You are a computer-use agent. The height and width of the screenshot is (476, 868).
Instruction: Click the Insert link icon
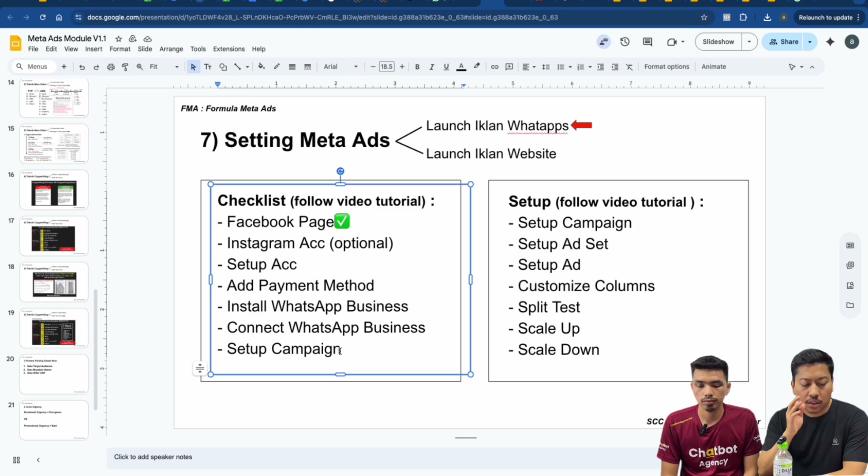coord(494,67)
